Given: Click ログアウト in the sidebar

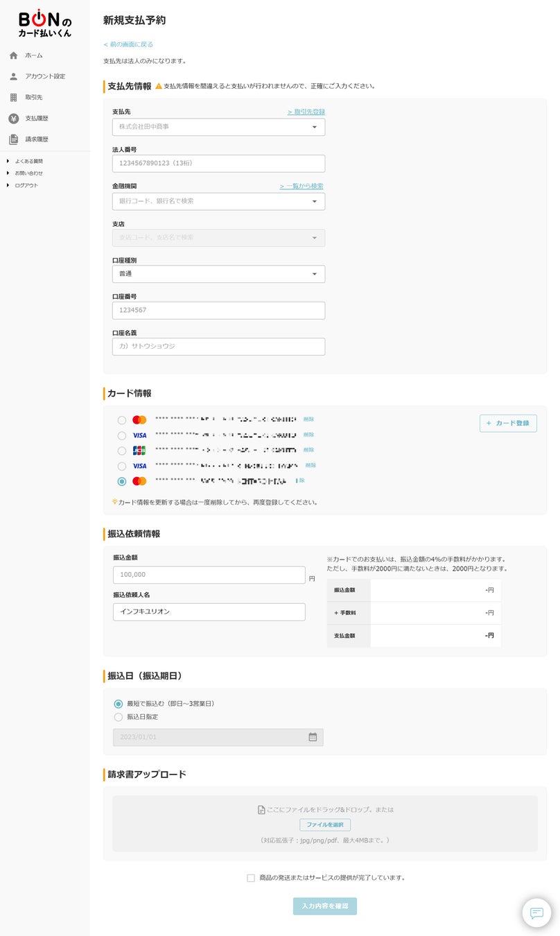Looking at the screenshot, I should (x=27, y=185).
